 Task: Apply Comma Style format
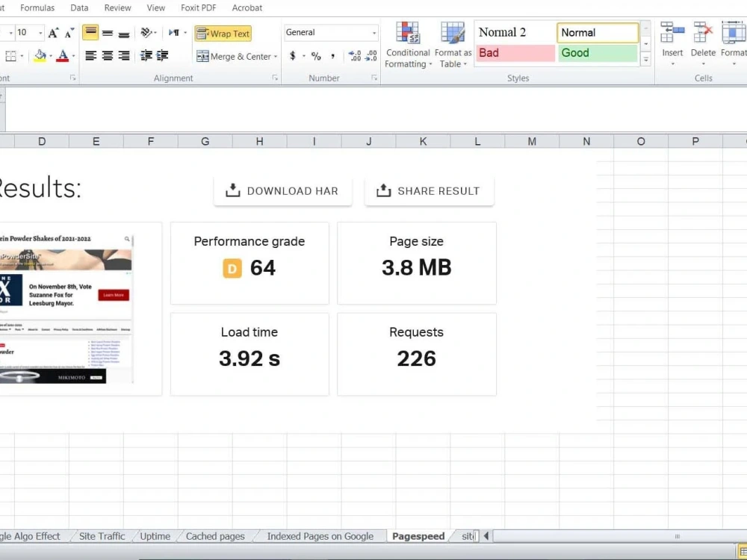click(x=332, y=56)
